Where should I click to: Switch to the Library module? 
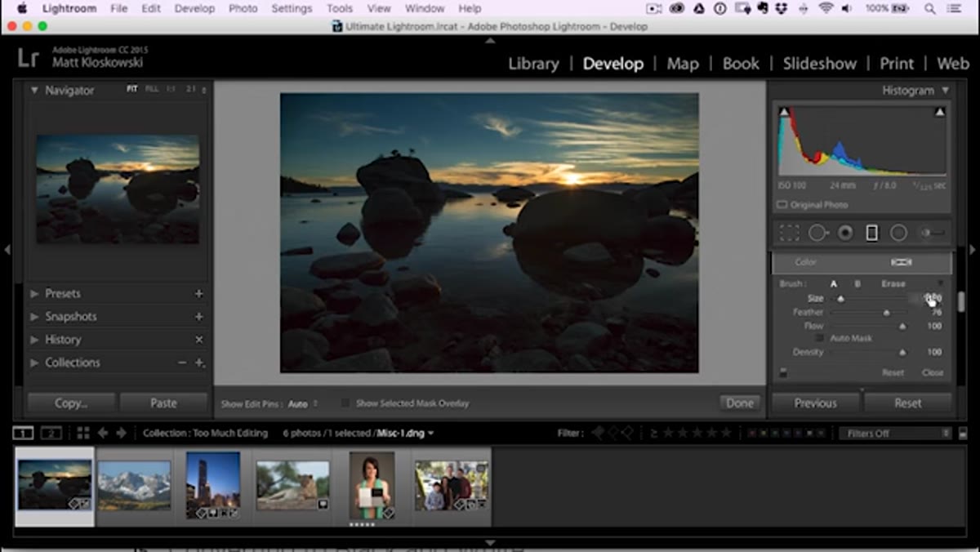pos(533,64)
